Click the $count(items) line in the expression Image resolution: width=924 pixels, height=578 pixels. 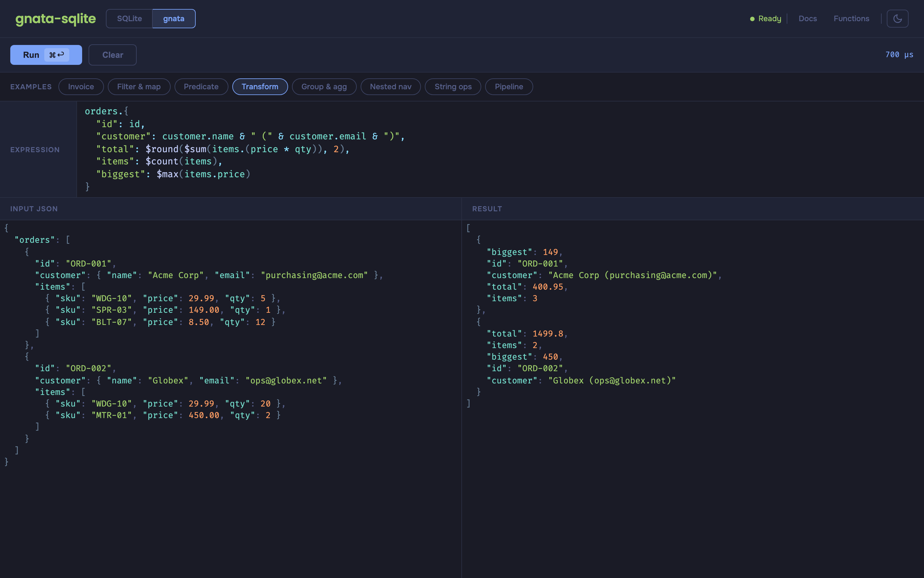coord(159,161)
